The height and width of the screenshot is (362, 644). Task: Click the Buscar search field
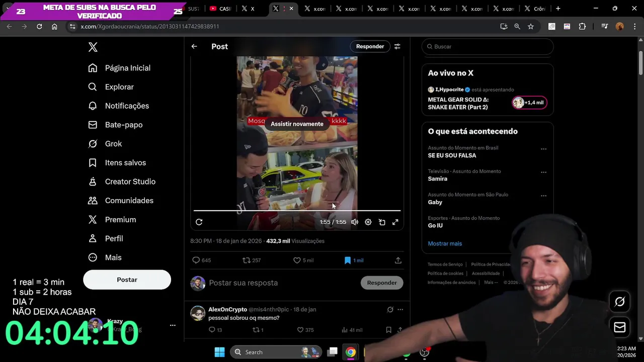click(488, 47)
